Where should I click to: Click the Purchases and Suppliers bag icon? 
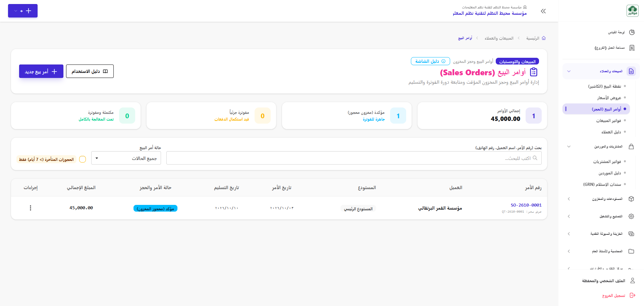[x=631, y=146]
